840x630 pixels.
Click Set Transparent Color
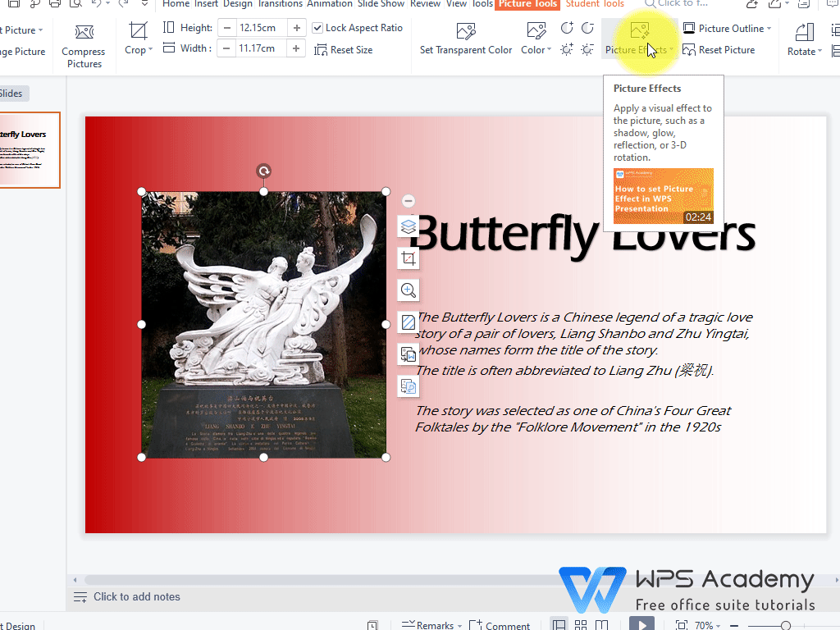465,39
